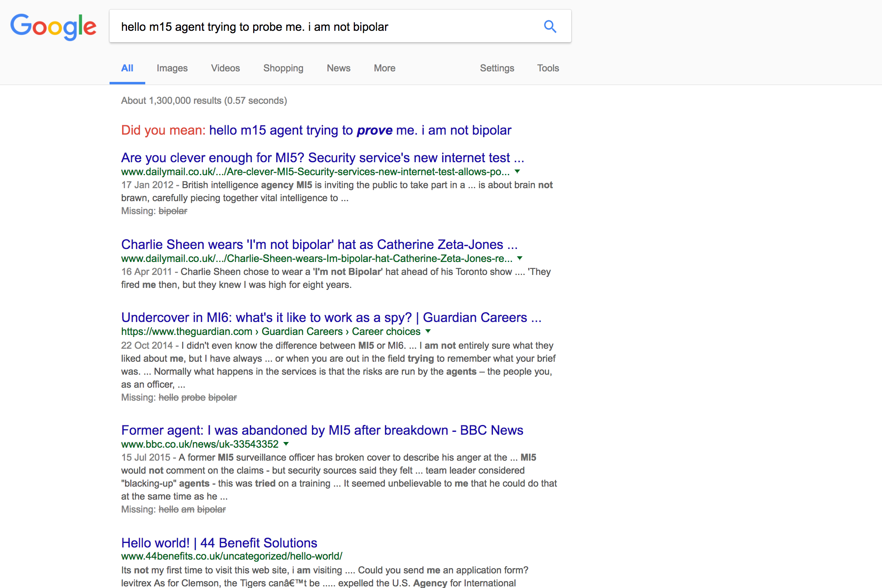Switch to the Images tab
Image resolution: width=882 pixels, height=588 pixels.
tap(172, 68)
